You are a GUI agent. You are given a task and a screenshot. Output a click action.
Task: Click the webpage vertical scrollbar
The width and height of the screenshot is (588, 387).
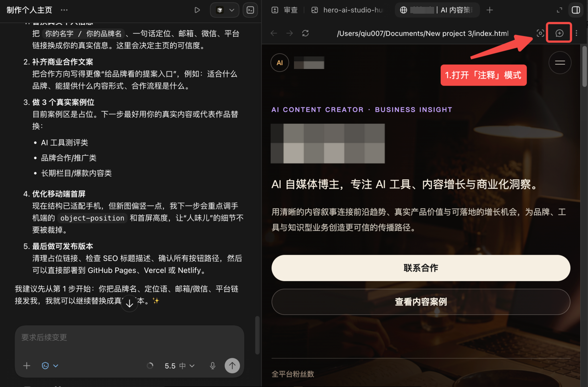pos(585,66)
